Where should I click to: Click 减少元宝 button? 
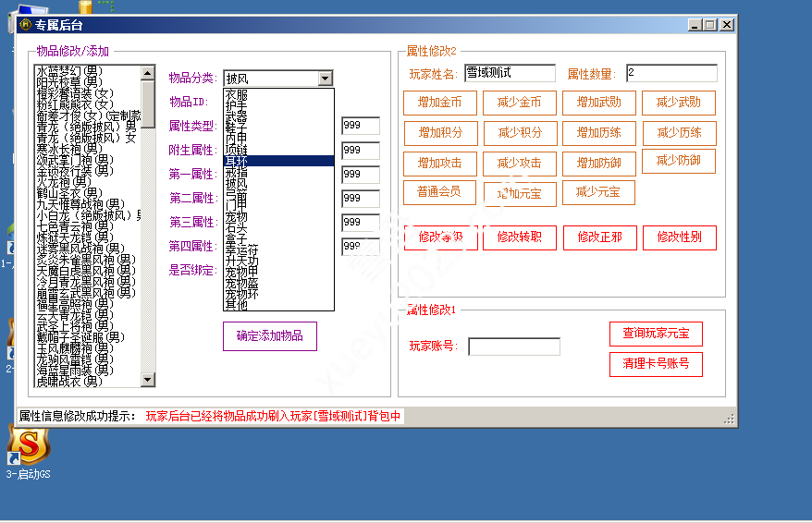pyautogui.click(x=598, y=192)
